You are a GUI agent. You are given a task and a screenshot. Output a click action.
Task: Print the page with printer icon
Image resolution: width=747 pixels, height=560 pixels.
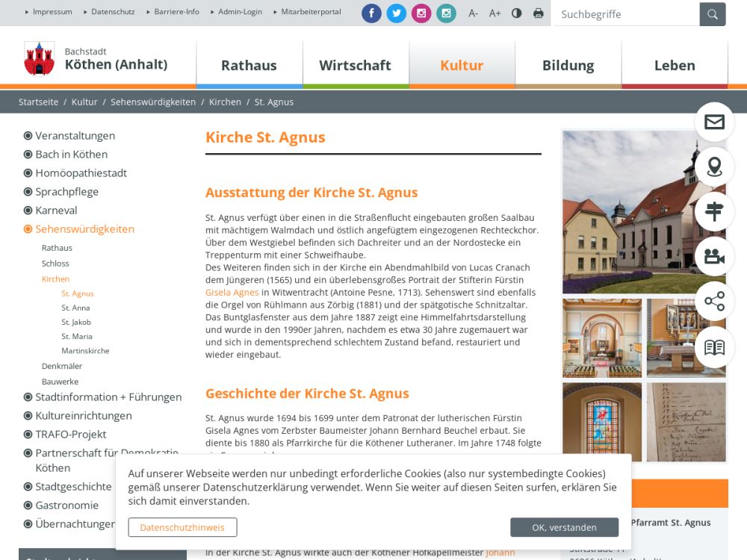point(539,13)
